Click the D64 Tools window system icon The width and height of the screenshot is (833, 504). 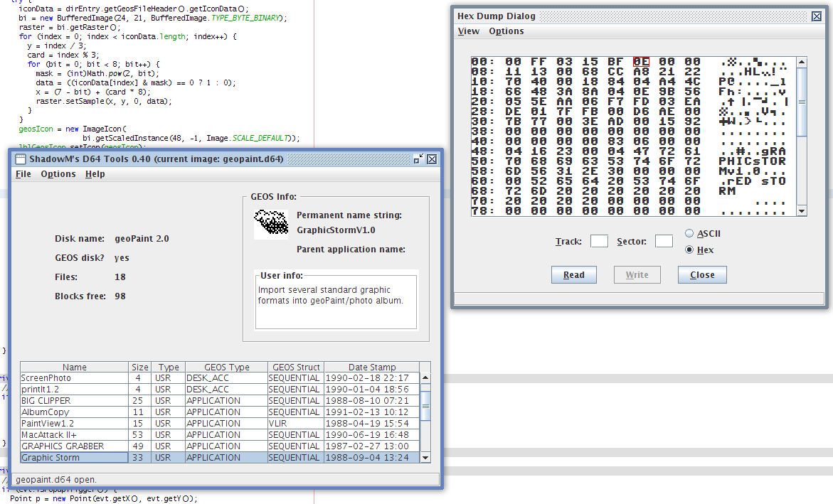click(21, 159)
